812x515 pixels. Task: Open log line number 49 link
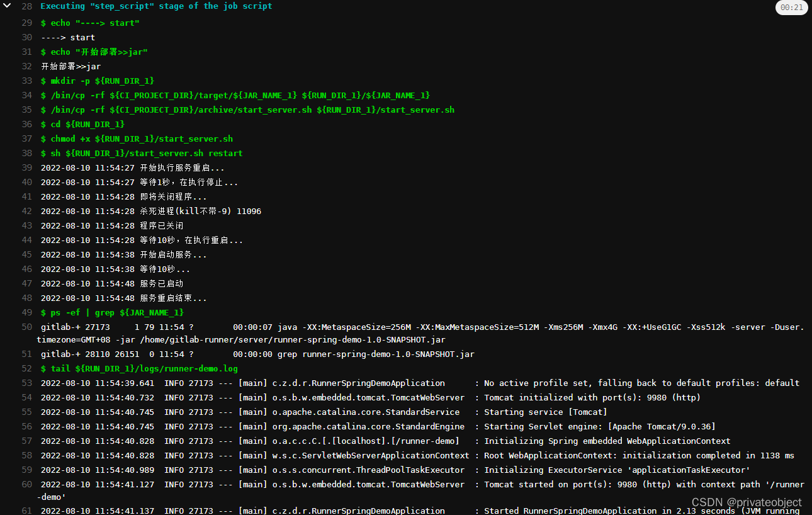coord(26,312)
